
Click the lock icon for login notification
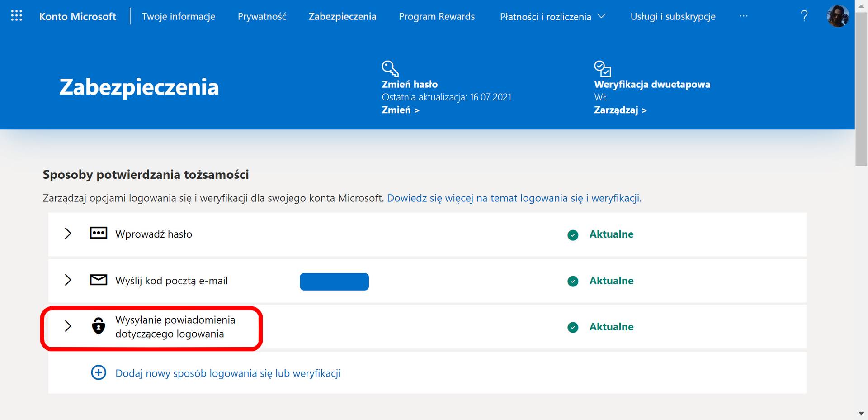pyautogui.click(x=99, y=326)
